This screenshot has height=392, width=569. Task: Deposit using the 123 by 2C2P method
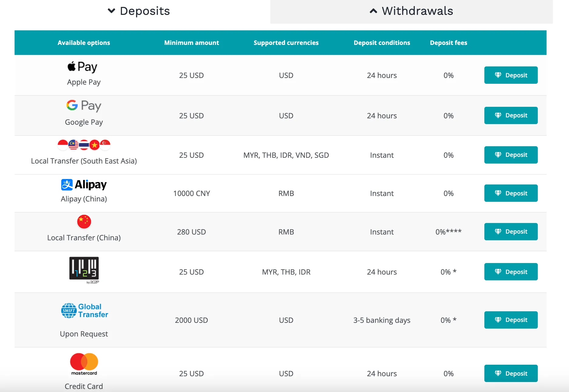click(511, 272)
